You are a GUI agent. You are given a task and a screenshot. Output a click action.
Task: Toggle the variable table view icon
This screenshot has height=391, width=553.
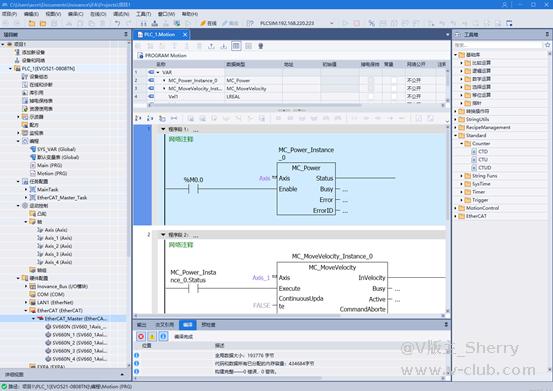pos(236,46)
